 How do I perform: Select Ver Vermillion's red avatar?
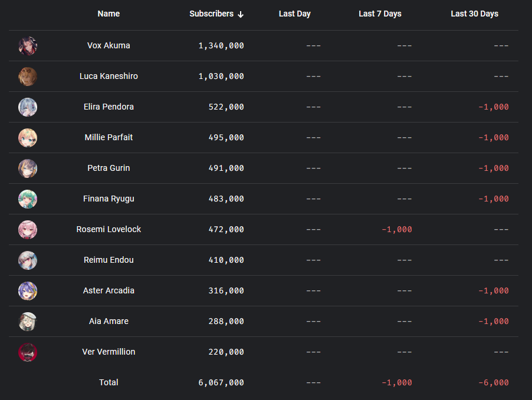[x=28, y=352]
